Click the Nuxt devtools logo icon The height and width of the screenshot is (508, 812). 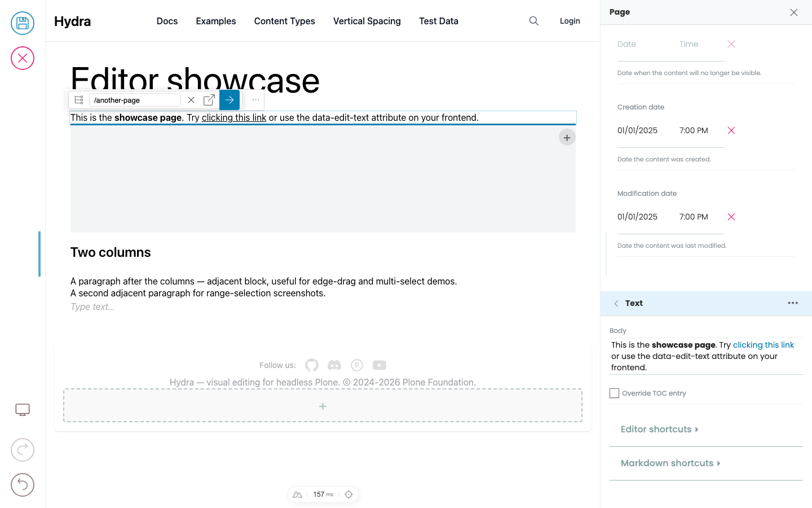point(298,494)
